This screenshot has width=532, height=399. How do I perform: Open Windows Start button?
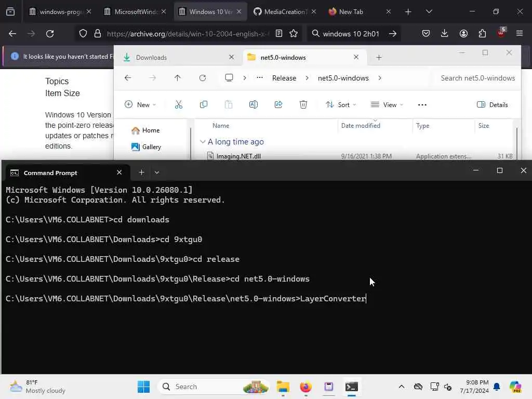pos(143,387)
